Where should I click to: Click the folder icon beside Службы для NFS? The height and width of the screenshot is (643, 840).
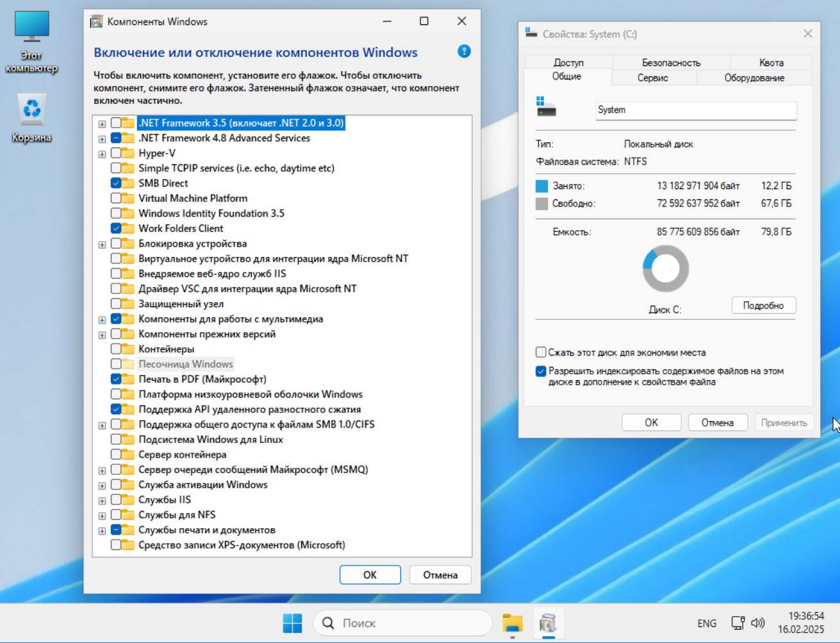129,515
